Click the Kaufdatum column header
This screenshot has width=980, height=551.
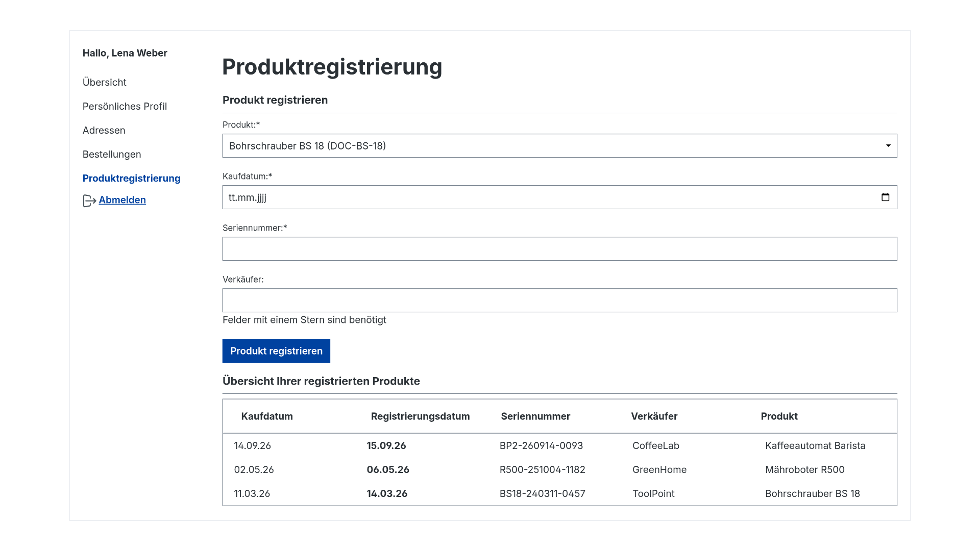click(267, 416)
